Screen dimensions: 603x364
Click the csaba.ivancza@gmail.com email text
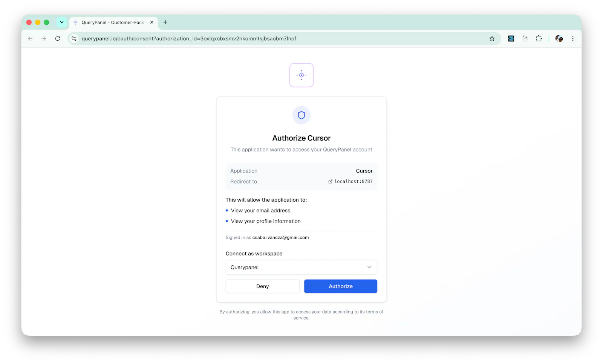click(280, 237)
